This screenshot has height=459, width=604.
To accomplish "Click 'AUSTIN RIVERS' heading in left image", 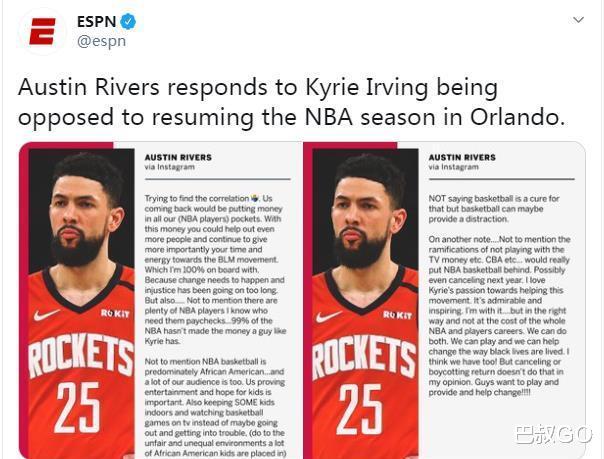I will pyautogui.click(x=179, y=157).
